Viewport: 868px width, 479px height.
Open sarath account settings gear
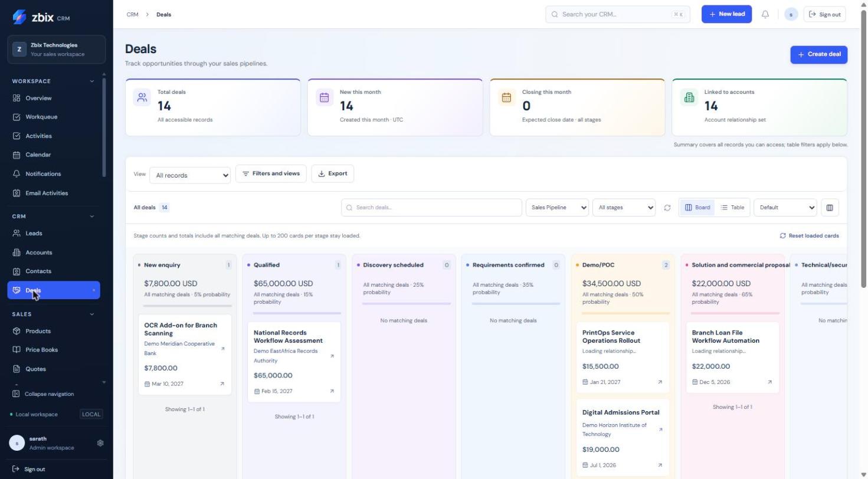point(100,443)
